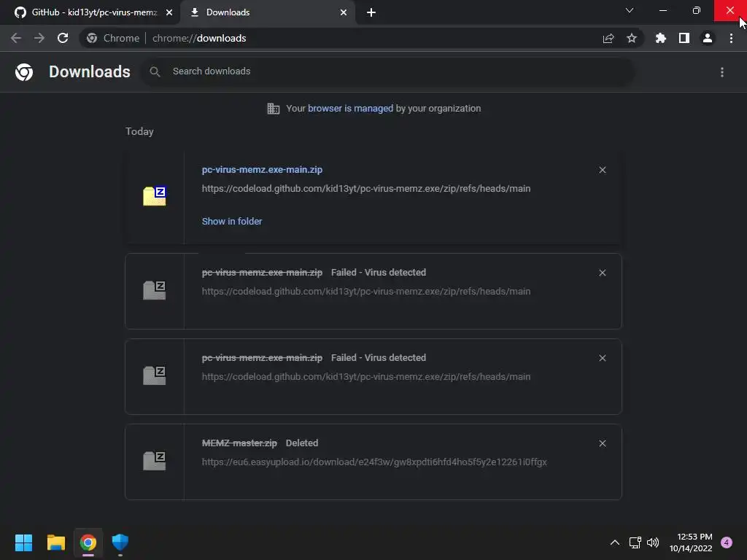This screenshot has height=560, width=747.
Task: Open the clock showing 12:53 PM
Action: (x=691, y=542)
